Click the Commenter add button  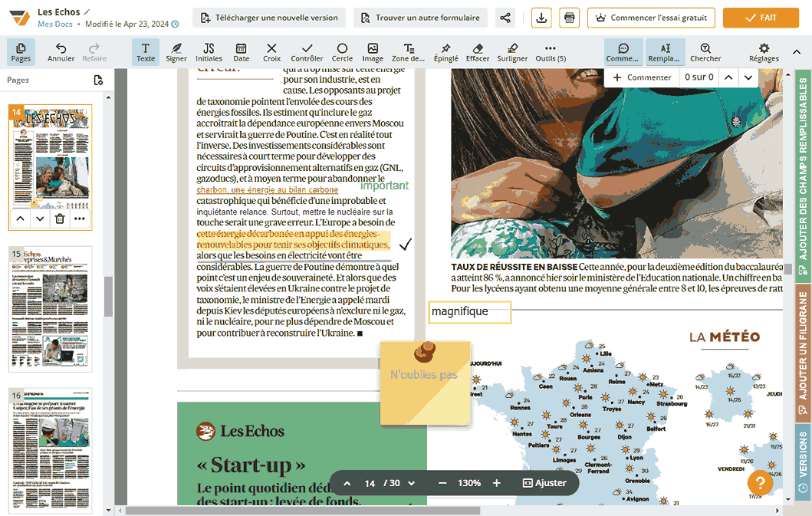(x=642, y=77)
